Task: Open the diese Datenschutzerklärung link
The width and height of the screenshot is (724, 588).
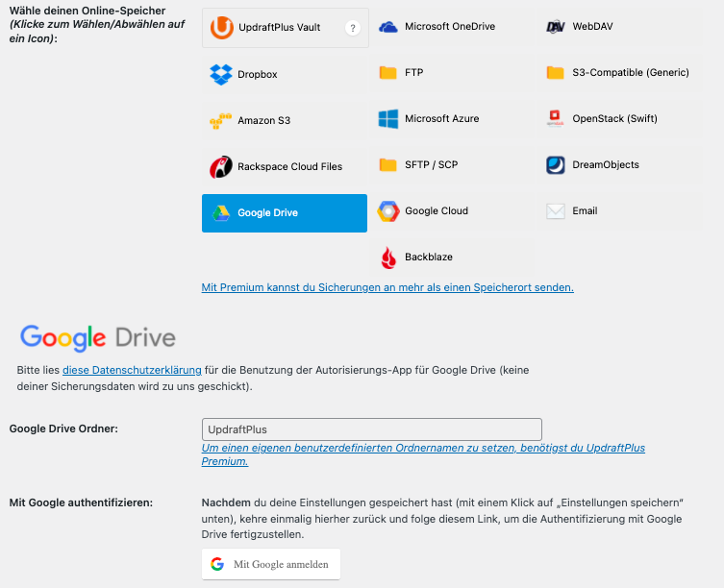Action: (132, 370)
